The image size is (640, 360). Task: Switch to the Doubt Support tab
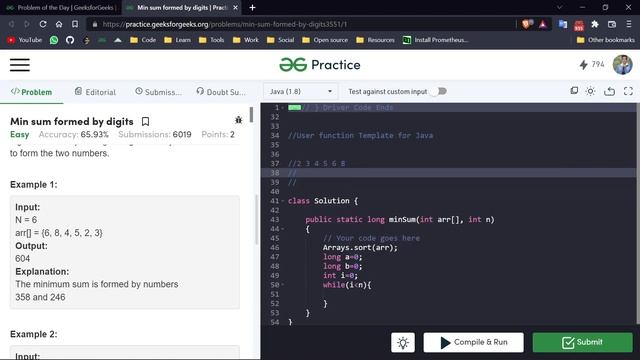coord(221,92)
